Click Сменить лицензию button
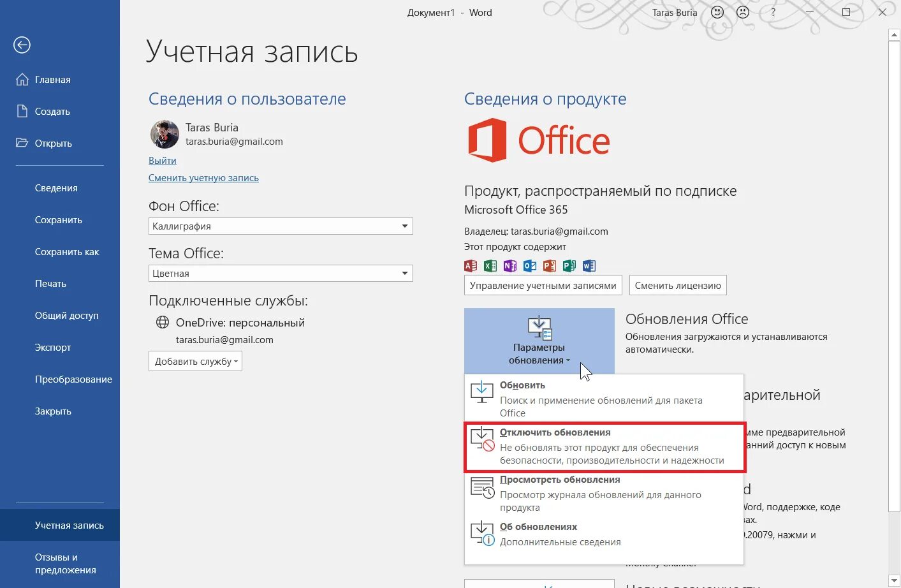901x588 pixels. (x=678, y=285)
